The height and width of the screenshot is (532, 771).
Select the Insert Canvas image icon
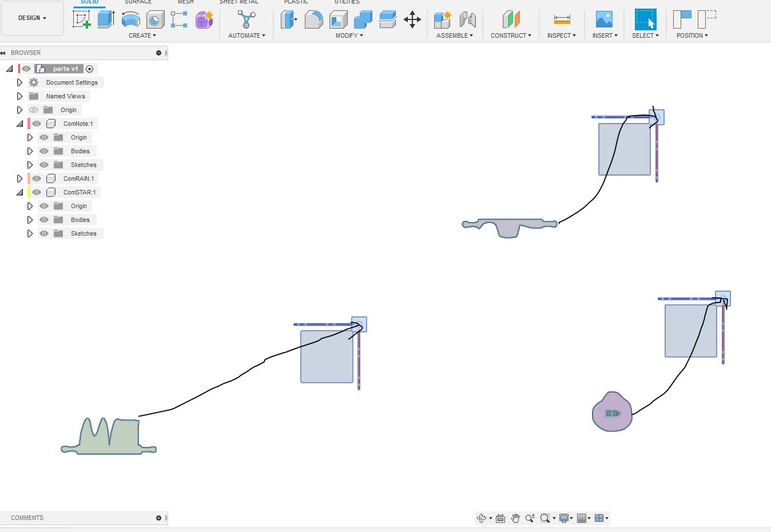point(603,20)
